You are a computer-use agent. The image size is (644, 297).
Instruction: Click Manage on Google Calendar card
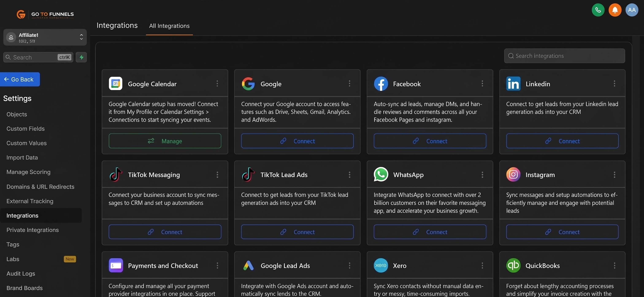click(x=165, y=141)
